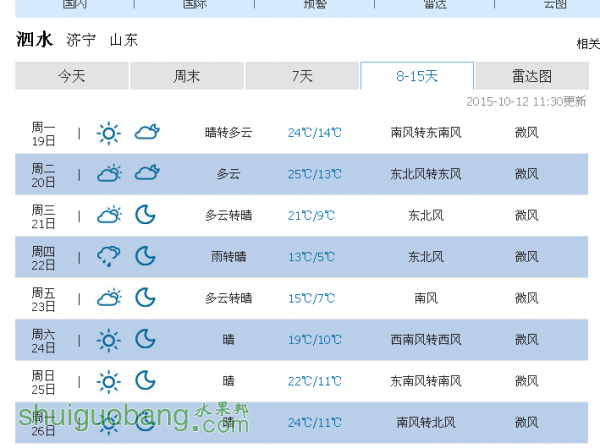The width and height of the screenshot is (600, 448).
Task: Click the moon night icon for 21日
Action: [x=145, y=215]
